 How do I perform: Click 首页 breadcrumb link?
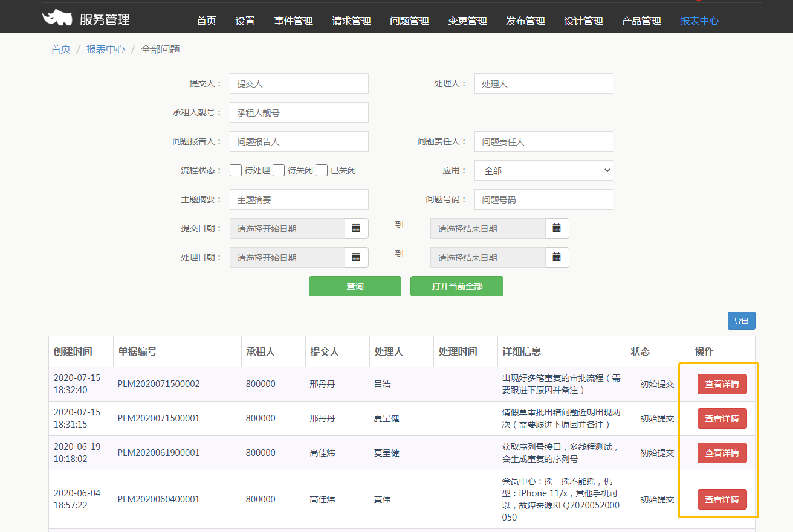(60, 49)
